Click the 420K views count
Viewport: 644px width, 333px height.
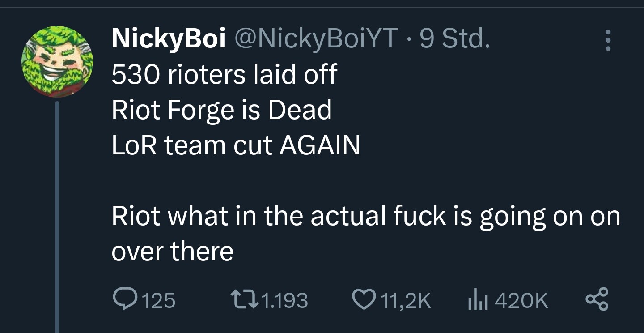point(521,300)
